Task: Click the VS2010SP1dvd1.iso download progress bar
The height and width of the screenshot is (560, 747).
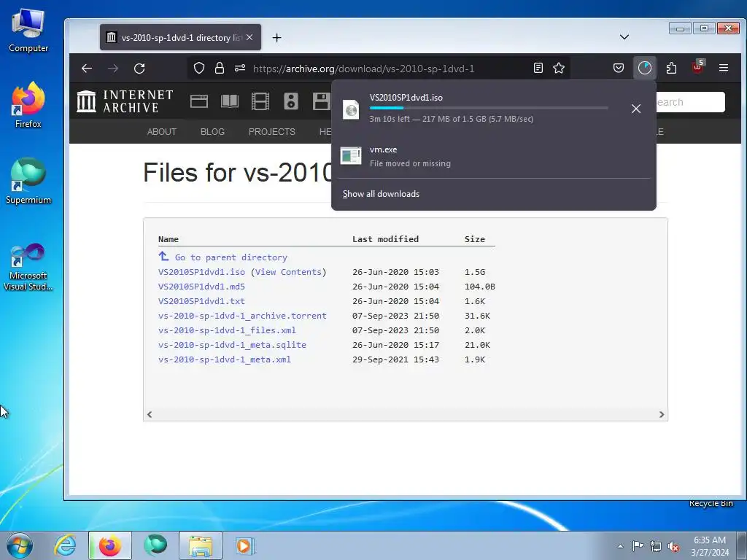Action: 489,109
